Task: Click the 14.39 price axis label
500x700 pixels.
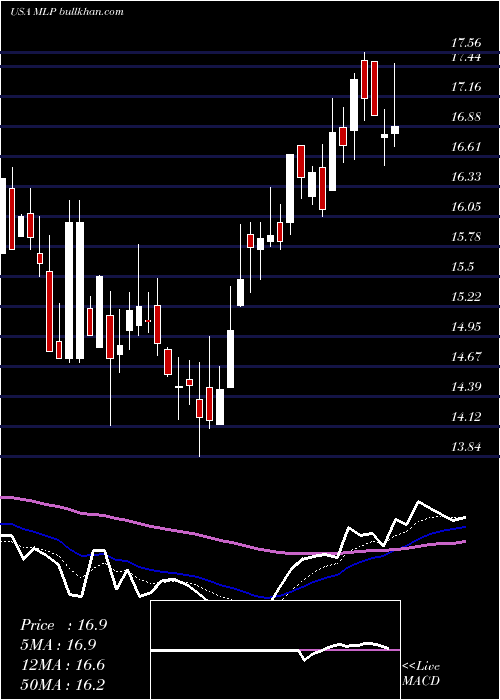Action: [466, 386]
